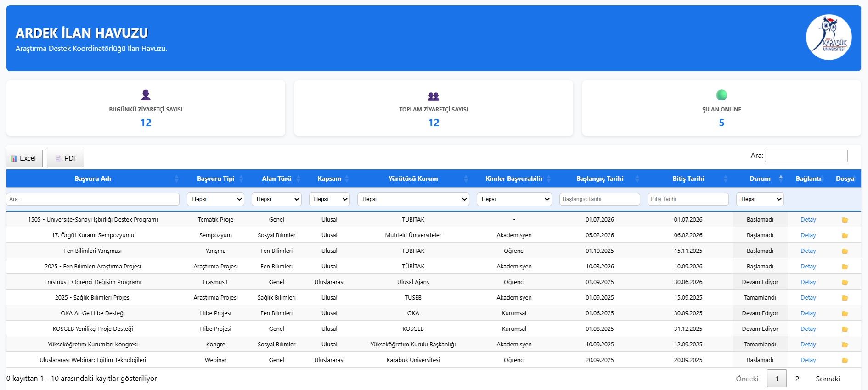Open folder icon for 1505 Üniversite-Sanayi row
Image resolution: width=868 pixels, height=390 pixels.
(x=845, y=220)
